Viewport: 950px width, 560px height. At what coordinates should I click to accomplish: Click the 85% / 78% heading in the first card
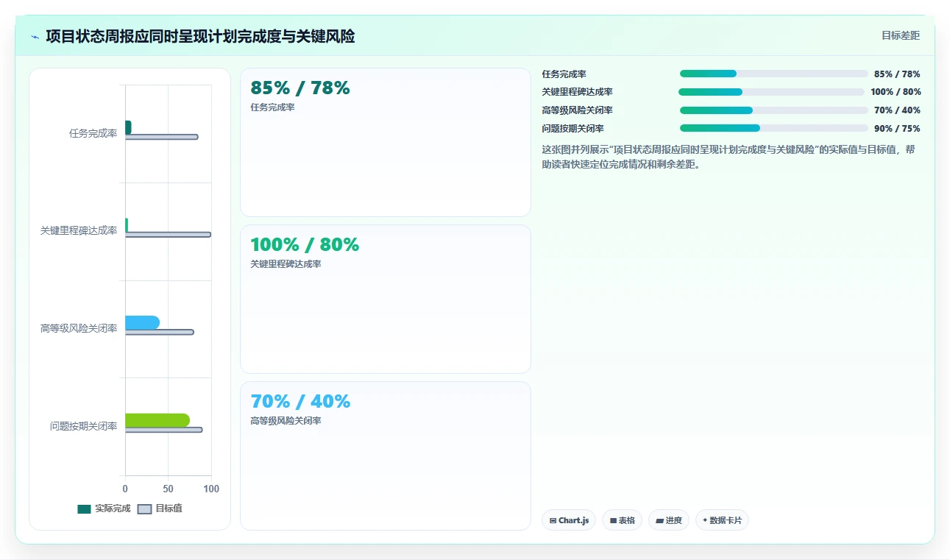(300, 88)
